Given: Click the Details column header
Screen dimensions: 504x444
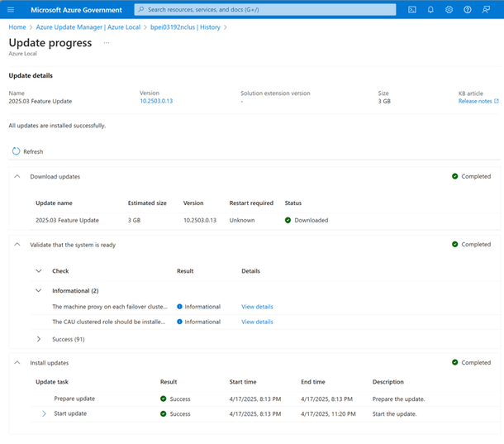Looking at the screenshot, I should (250, 271).
